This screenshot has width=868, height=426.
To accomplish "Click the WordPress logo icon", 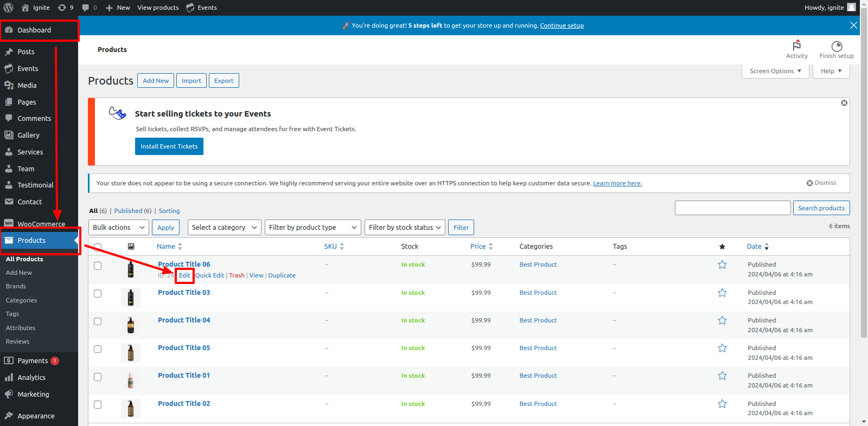I will click(8, 8).
